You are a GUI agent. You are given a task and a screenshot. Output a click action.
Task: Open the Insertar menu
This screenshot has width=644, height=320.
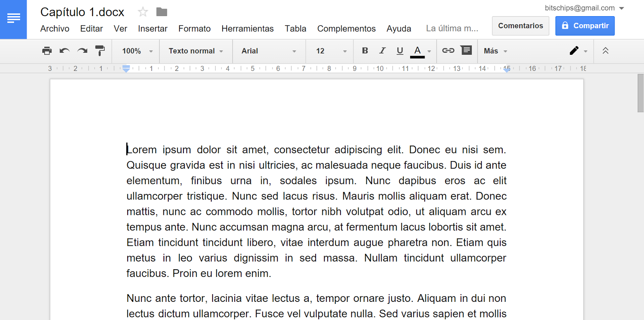pyautogui.click(x=153, y=29)
